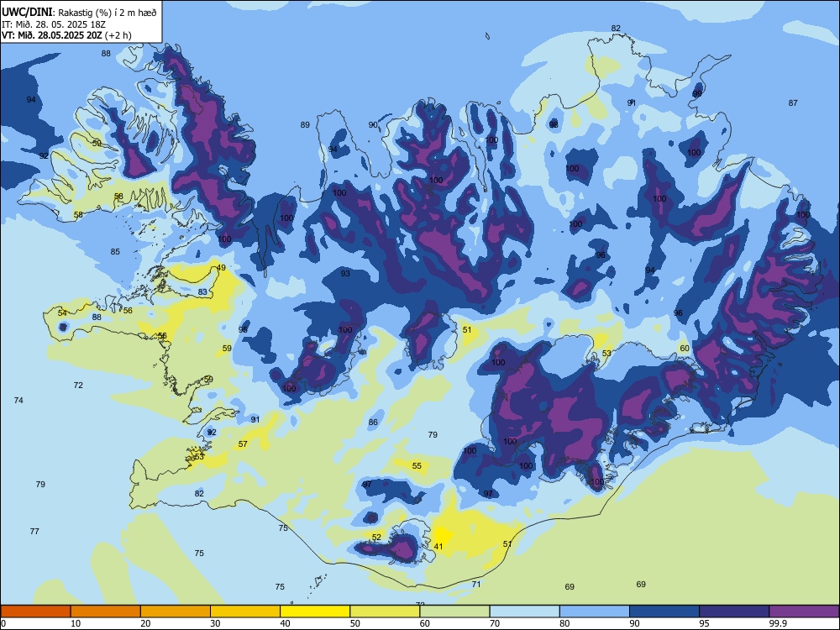This screenshot has width=840, height=630.
Task: Select the bright yellow 40–50 legend swatch
Action: (315, 612)
